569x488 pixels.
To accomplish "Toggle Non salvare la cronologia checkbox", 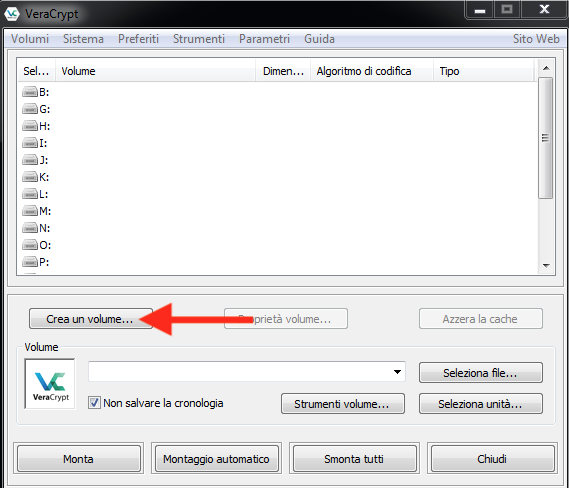I will 94,403.
